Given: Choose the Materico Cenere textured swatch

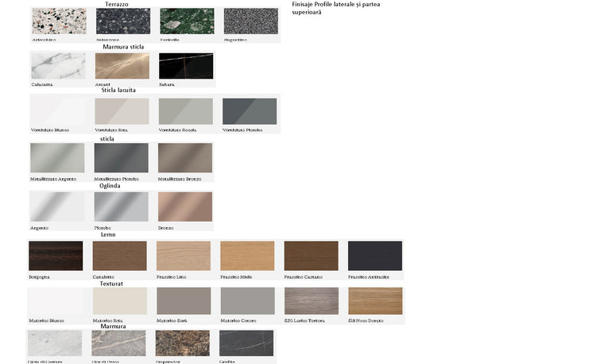Looking at the screenshot, I should [247, 301].
